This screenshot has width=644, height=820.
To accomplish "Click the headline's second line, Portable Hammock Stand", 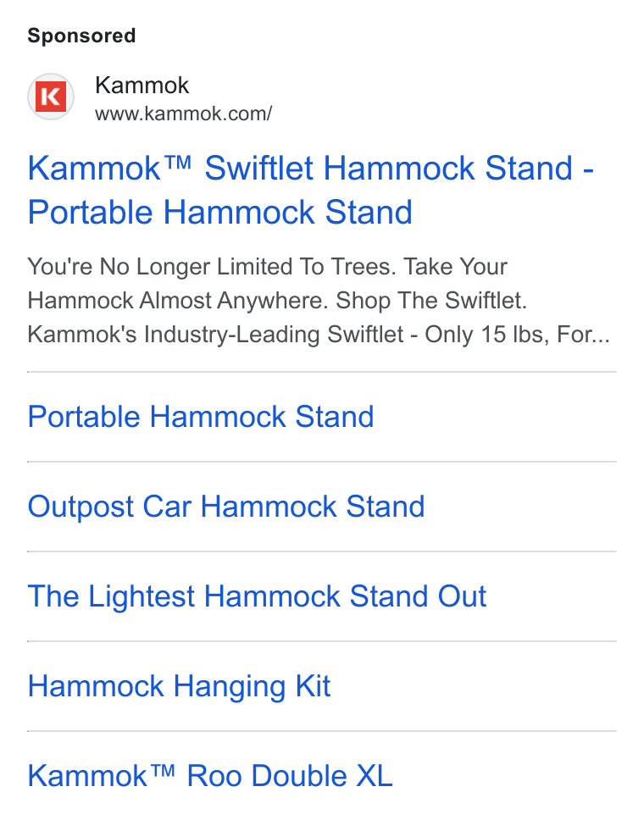I will pos(220,213).
